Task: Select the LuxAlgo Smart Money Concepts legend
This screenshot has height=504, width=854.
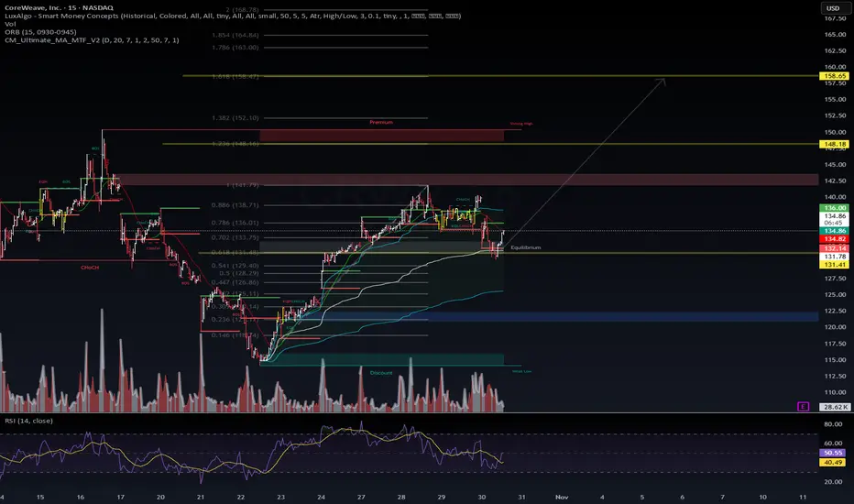Action: [x=233, y=16]
